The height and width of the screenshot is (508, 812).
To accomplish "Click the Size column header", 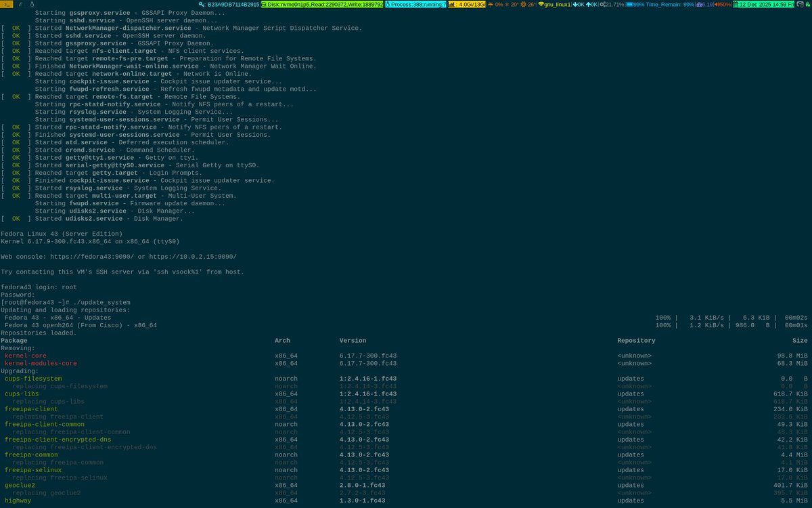I will 800,340.
